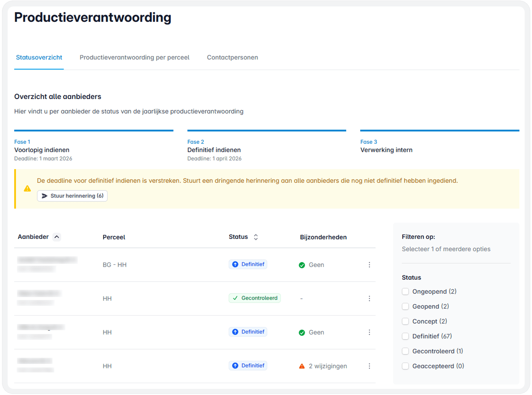Click the HH perceel cell in the Gecontroleerd row
Screen dimensions: 532x395
point(107,299)
